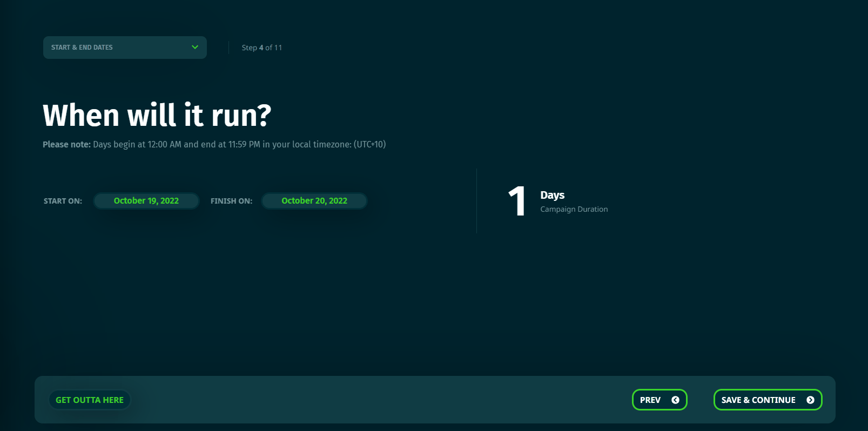Click the 'Step 4 of 11' text
Image resolution: width=868 pixels, height=431 pixels.
(x=262, y=48)
